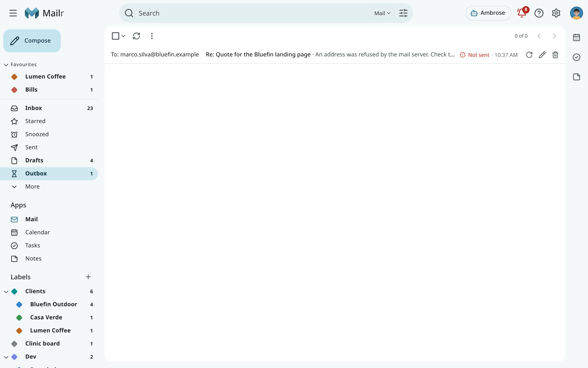Open the Calendar app link

click(x=49, y=232)
